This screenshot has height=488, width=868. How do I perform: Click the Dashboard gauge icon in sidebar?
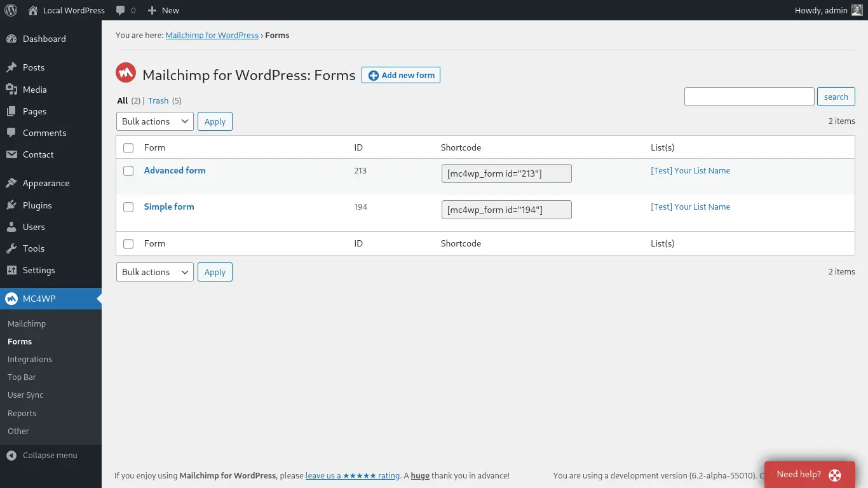(x=11, y=39)
